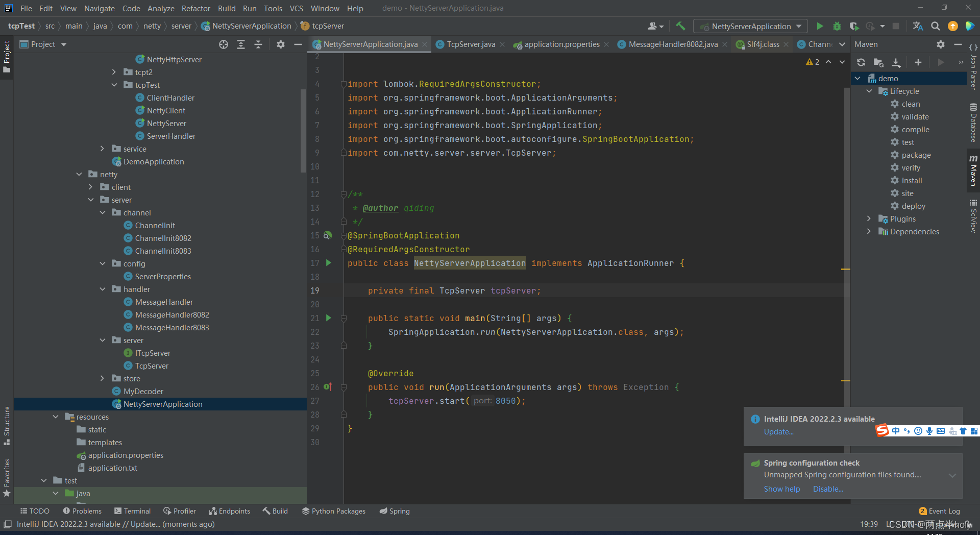This screenshot has height=535, width=980.
Task: Show hidden editor tabs dropdown
Action: point(842,44)
